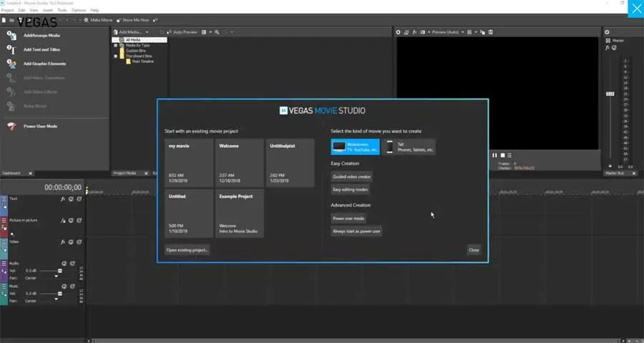The image size is (644, 343).
Task: Select Tall Phones, Tablets movie type
Action: 409,147
